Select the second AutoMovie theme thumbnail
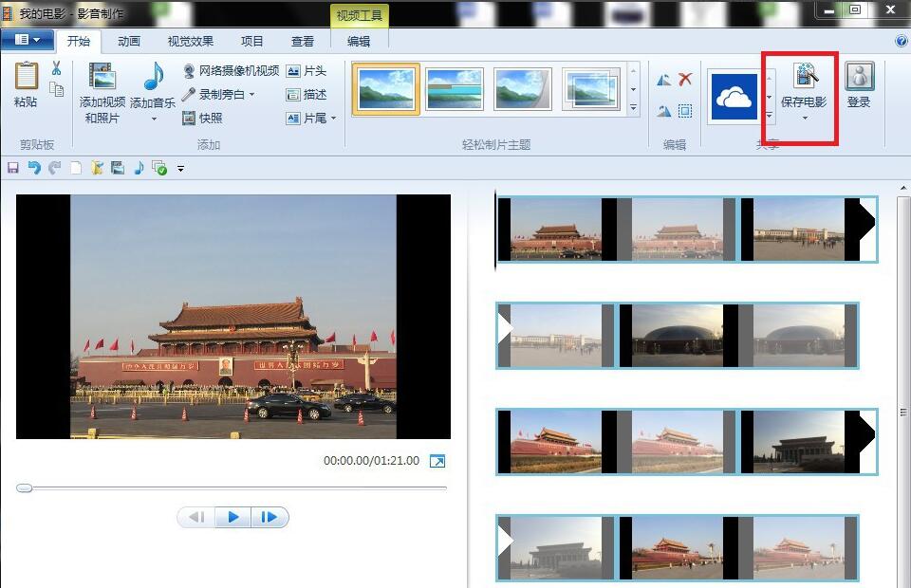Viewport: 911px width, 588px height. point(455,89)
